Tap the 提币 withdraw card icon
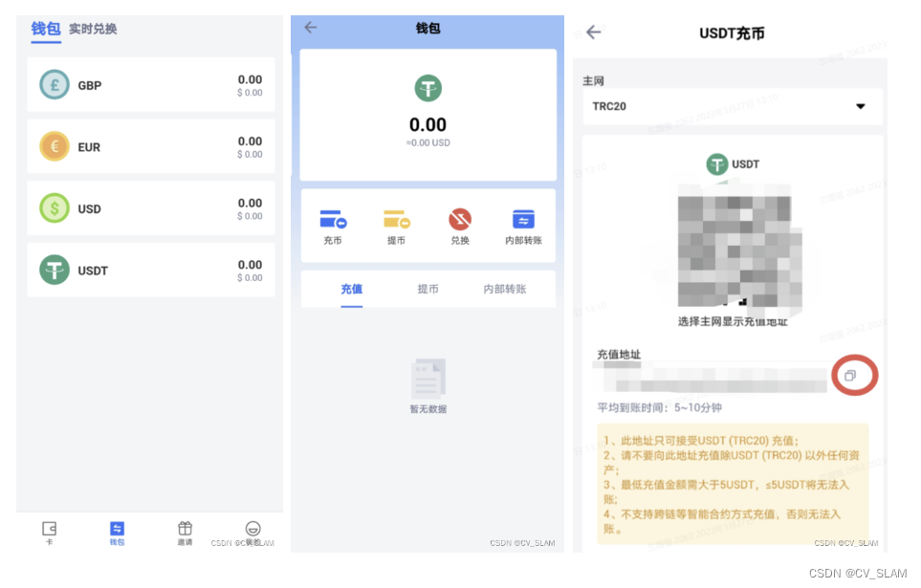 [397, 219]
